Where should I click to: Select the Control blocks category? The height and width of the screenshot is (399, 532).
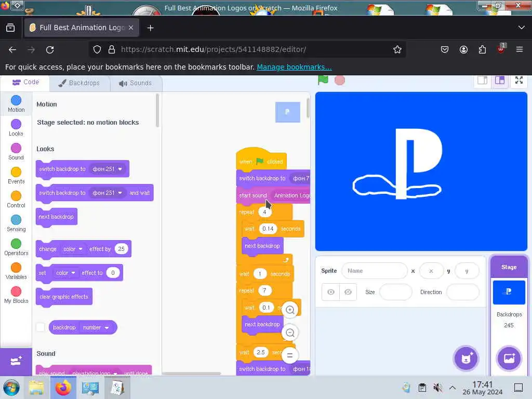click(16, 199)
